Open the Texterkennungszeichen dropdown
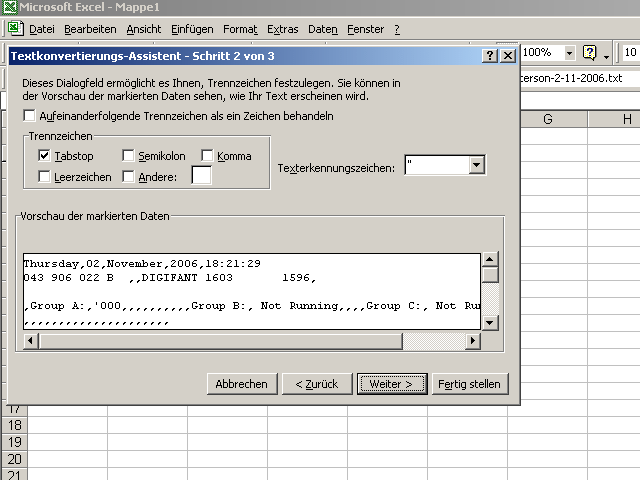 476,166
